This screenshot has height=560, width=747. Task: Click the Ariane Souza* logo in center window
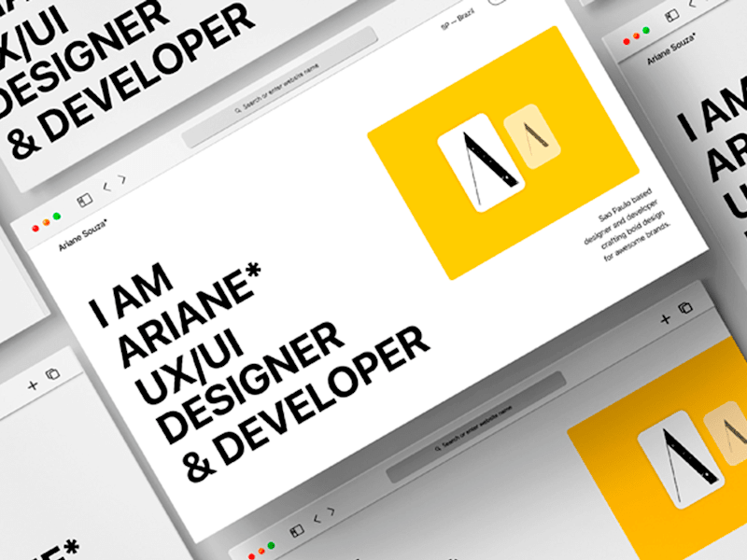[82, 234]
